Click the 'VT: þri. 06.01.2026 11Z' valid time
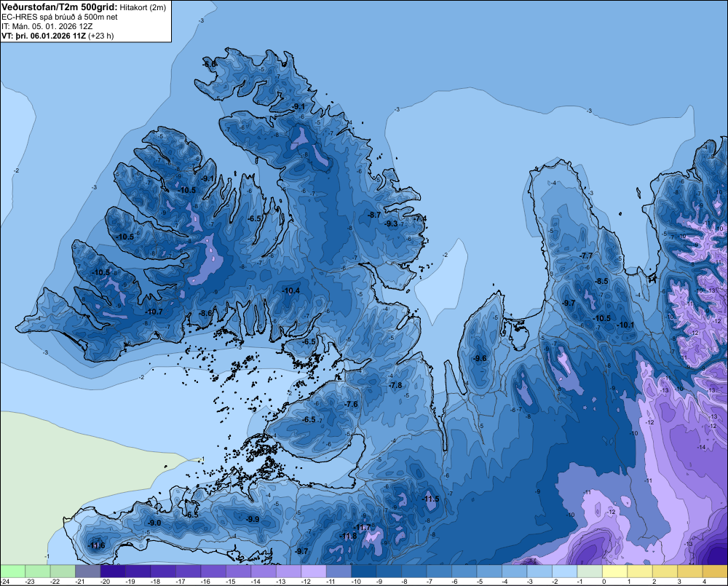The width and height of the screenshot is (728, 586). [x=44, y=36]
